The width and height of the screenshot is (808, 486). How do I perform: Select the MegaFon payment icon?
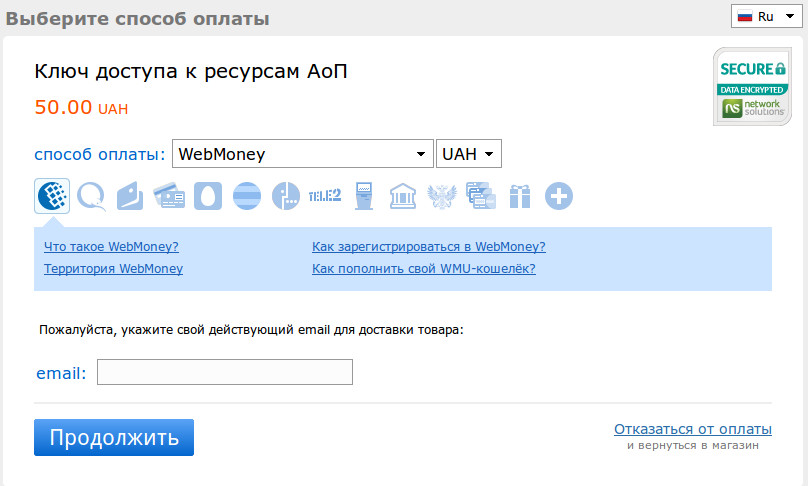pos(286,195)
